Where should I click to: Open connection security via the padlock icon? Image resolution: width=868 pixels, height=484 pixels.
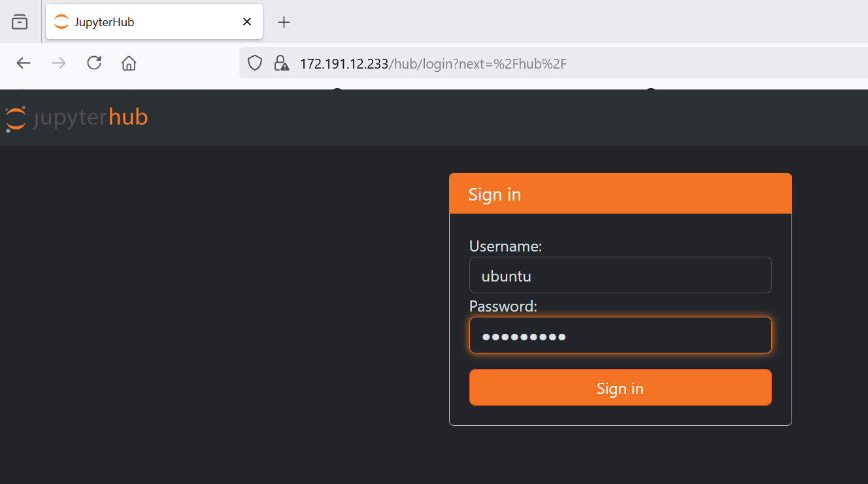281,63
